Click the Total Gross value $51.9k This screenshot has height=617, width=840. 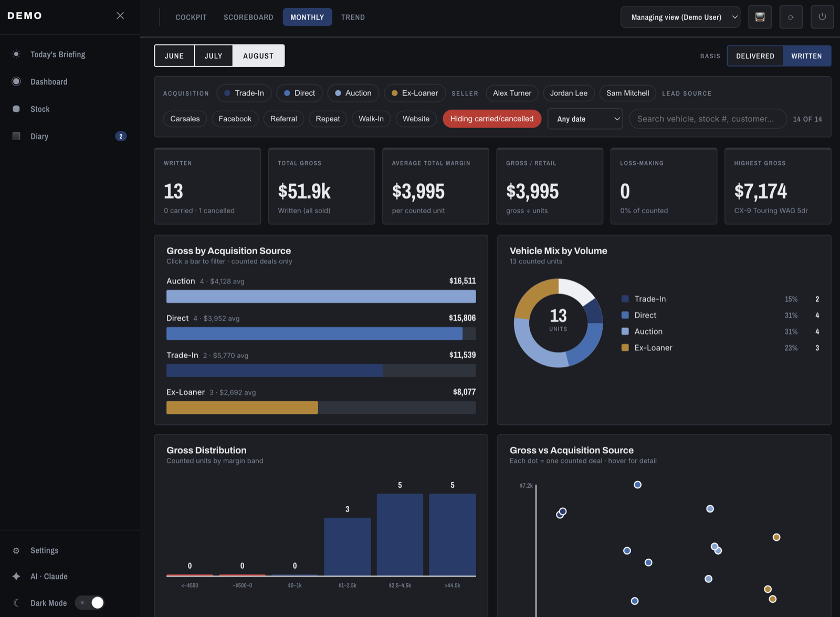304,191
